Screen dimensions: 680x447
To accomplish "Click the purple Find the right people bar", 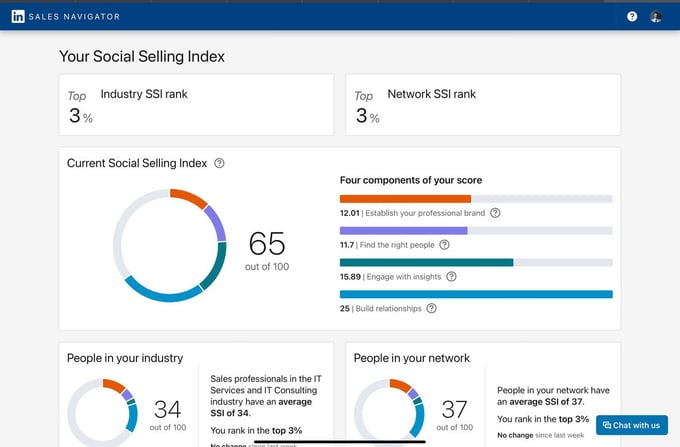I will [403, 231].
